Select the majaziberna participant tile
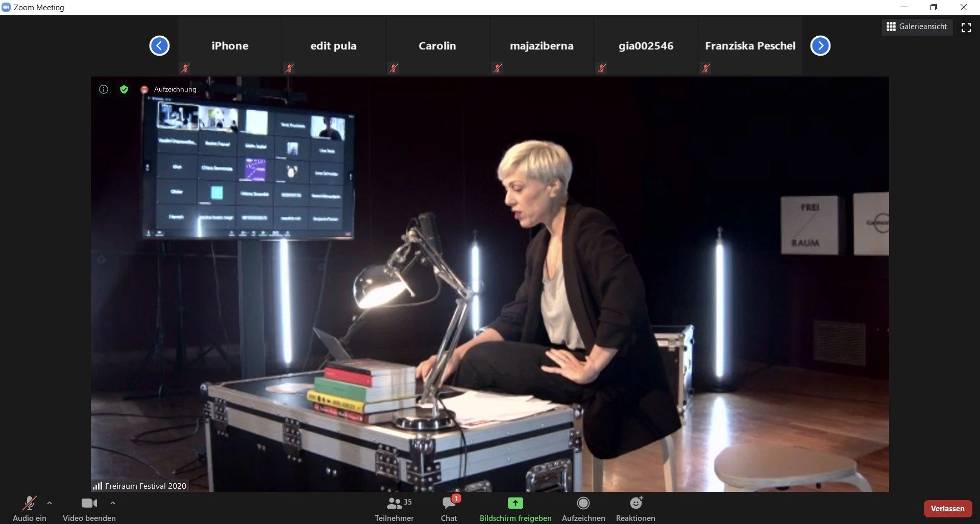 click(x=542, y=46)
